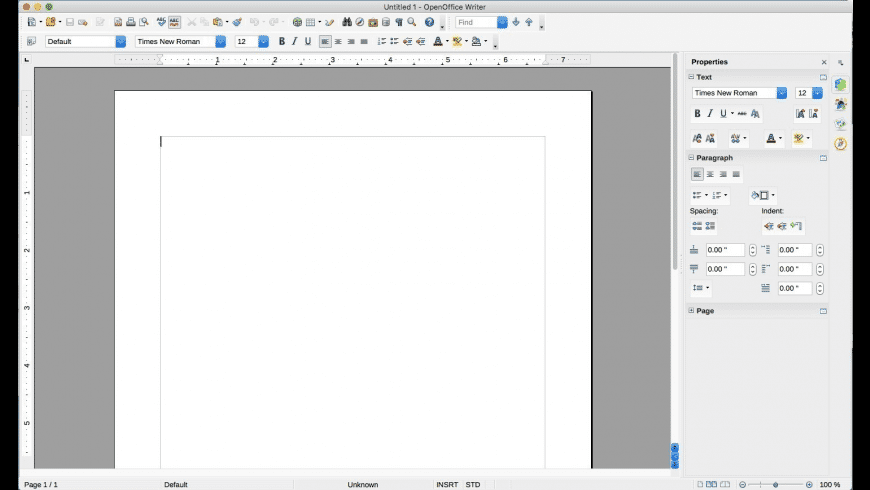Click the INSRT insert mode status field
Viewport: 870px width, 490px height.
(x=447, y=484)
